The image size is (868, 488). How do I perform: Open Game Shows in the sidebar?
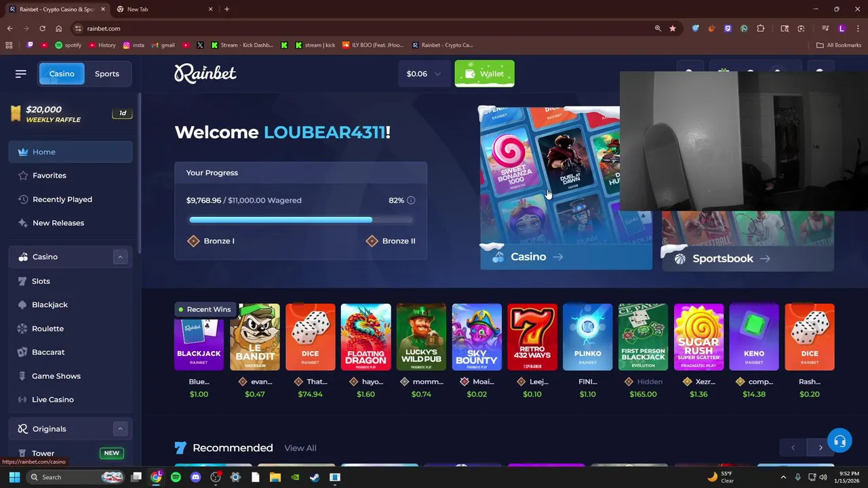[71, 376]
